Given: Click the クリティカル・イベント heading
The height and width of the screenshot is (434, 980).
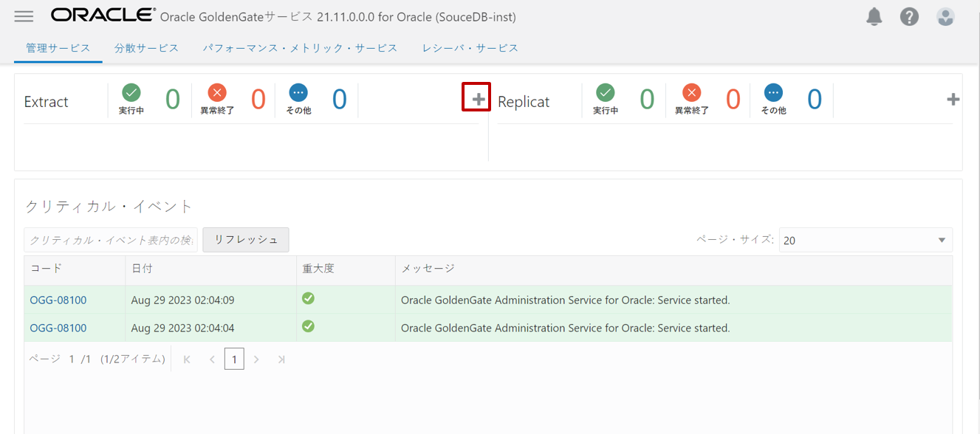Looking at the screenshot, I should click(x=109, y=206).
